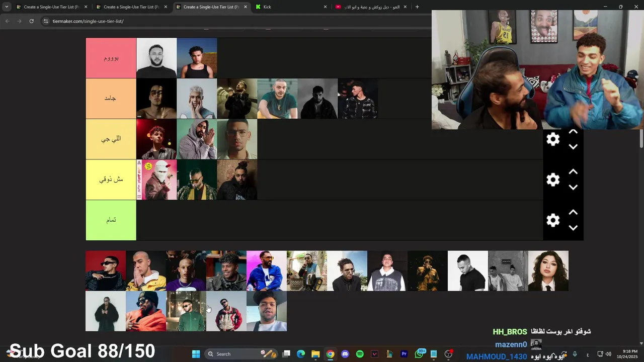
Task: Move تمام tier row up
Action: click(x=573, y=213)
